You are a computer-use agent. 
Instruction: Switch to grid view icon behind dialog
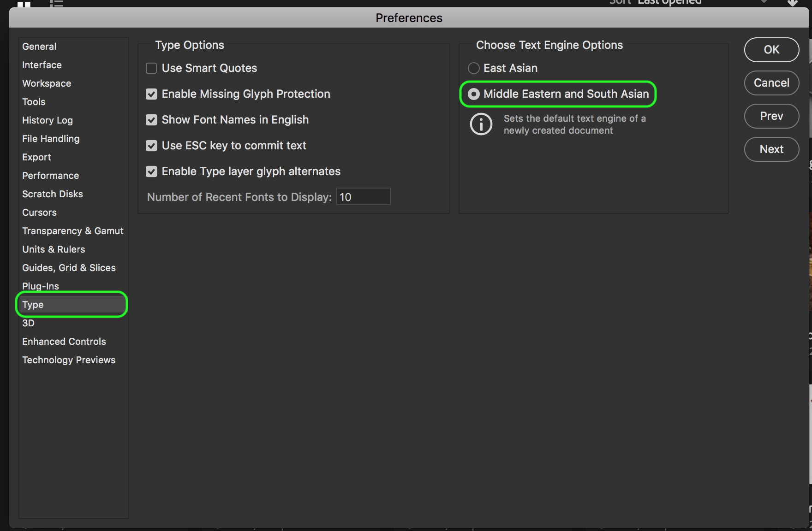coord(24,4)
